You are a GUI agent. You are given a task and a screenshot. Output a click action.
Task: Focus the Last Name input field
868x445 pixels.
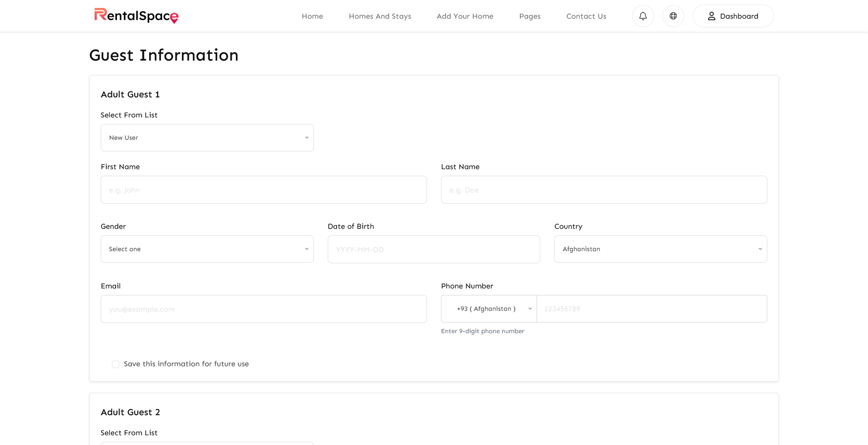pos(604,190)
